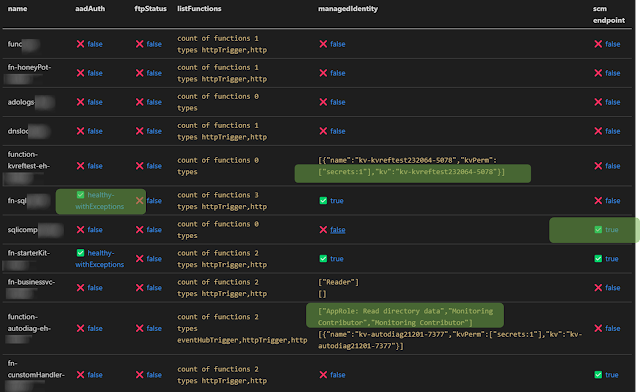Open true link in fn-sql managedIdentity
The width and height of the screenshot is (640, 392).
point(337,200)
